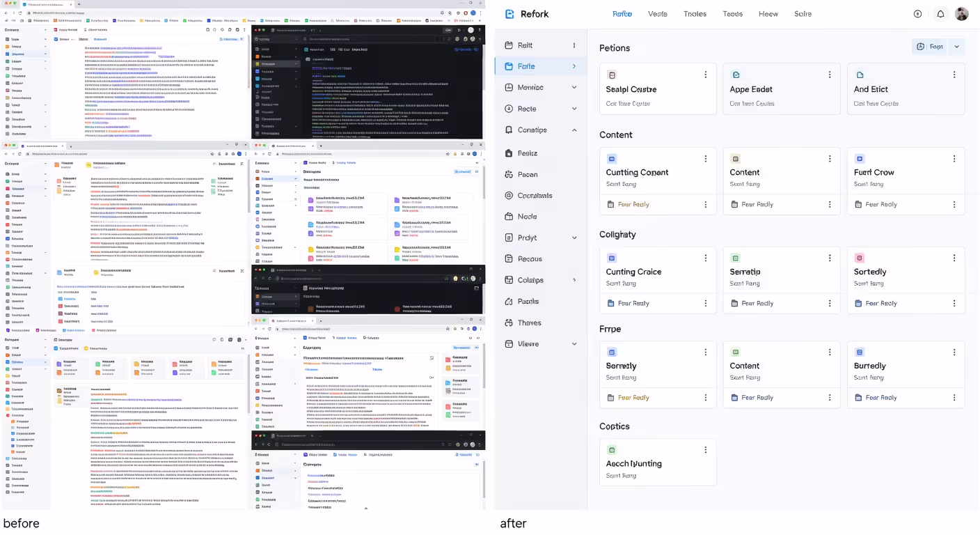Screen dimensions: 980x535
Task: Switch to the Veafe tab
Action: 658,14
